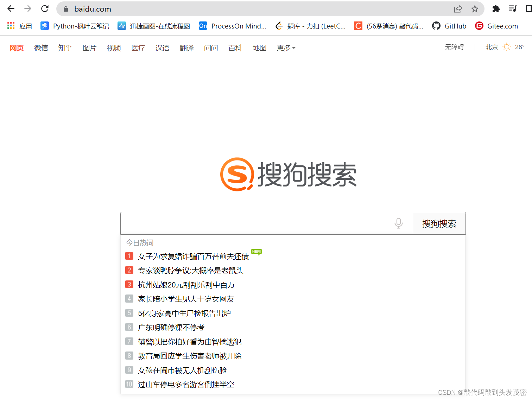Open hot topic 过山车停电多名游客倒挂半空
The width and height of the screenshot is (532, 399).
point(186,384)
